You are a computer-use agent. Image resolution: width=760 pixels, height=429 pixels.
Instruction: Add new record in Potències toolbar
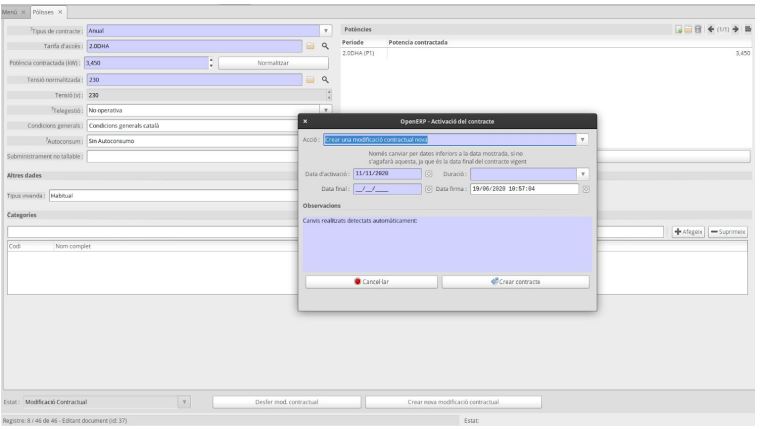(679, 30)
